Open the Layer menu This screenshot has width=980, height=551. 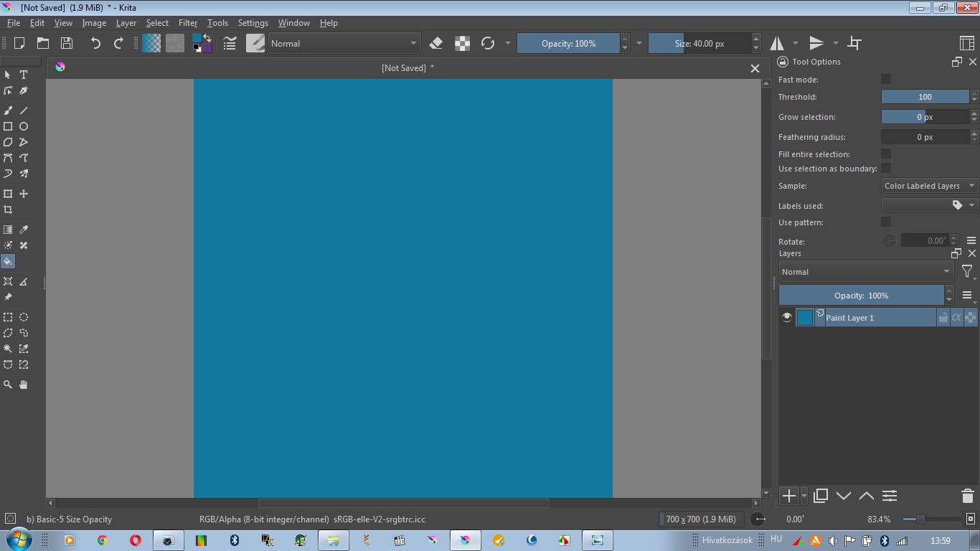[126, 23]
